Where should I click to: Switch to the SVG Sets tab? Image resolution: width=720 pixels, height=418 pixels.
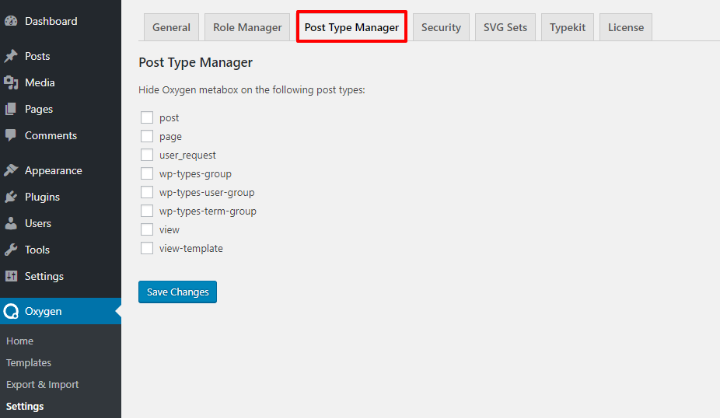coord(505,27)
